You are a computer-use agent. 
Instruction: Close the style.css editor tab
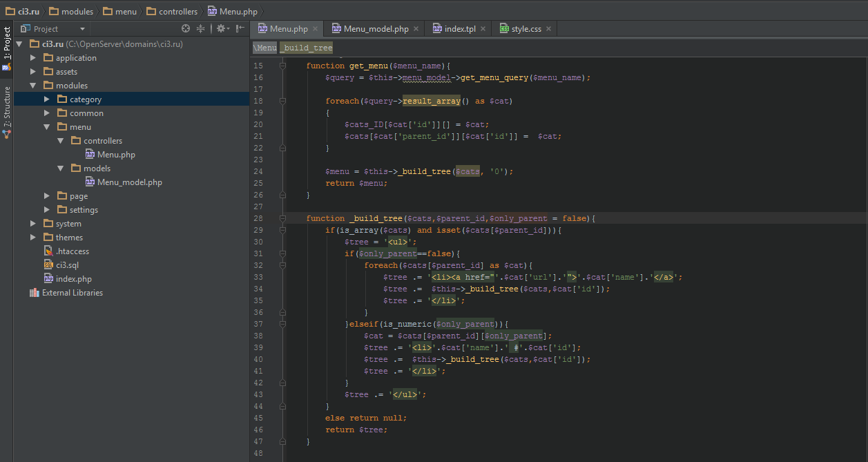tap(549, 28)
